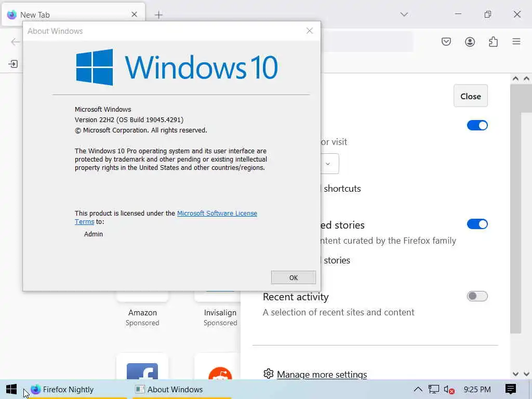Open the Microsoft Software License link
532x399 pixels.
click(x=217, y=213)
